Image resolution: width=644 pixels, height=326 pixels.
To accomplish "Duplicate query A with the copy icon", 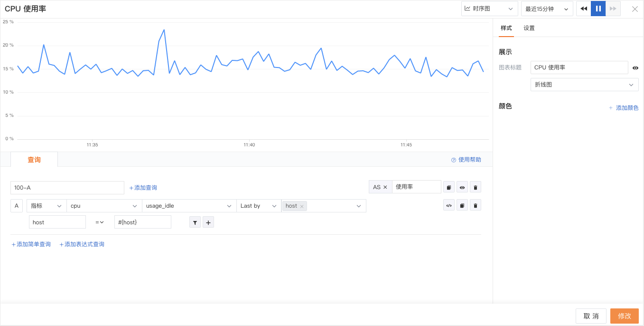I will pos(462,205).
